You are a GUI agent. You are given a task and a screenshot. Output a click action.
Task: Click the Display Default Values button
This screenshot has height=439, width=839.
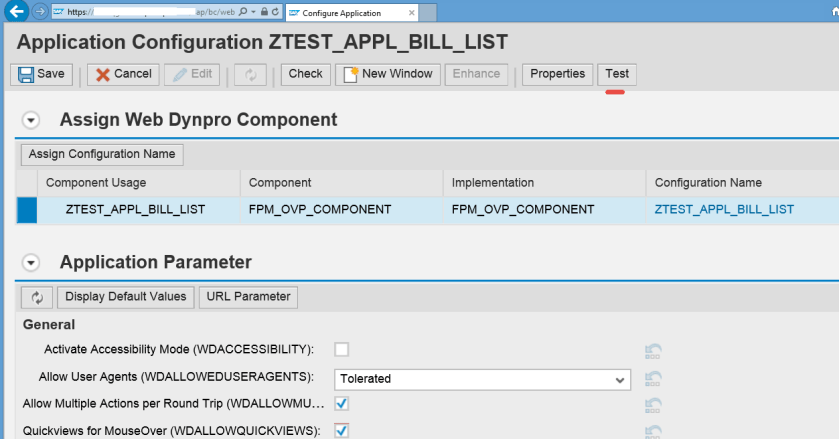tap(126, 297)
